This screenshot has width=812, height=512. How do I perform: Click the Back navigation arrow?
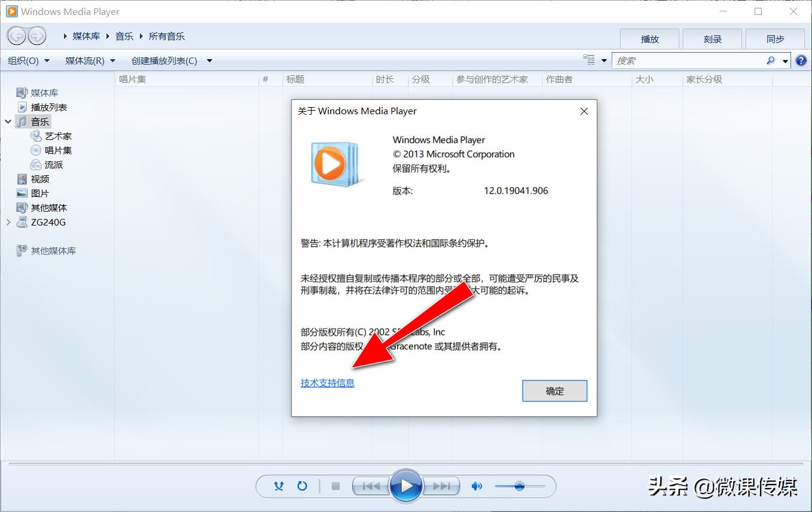(17, 36)
